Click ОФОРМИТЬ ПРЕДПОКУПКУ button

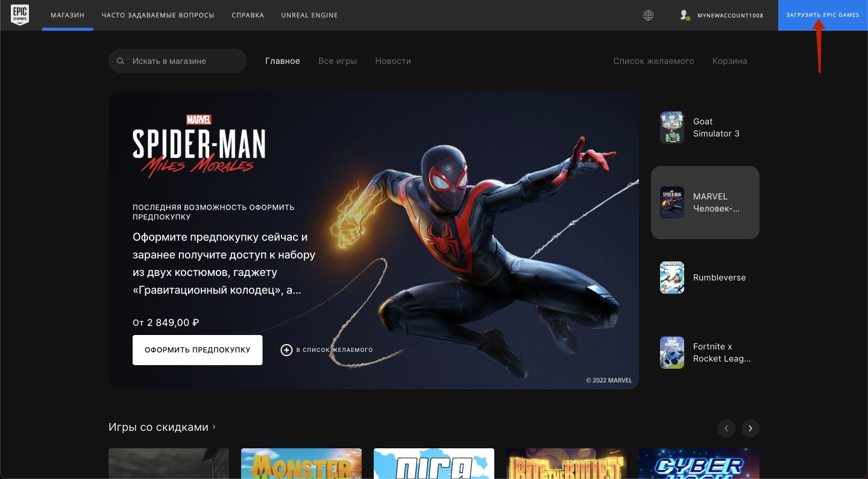pos(197,349)
